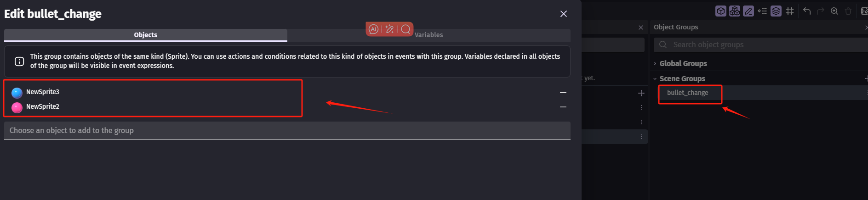The image size is (868, 200).
Task: Click the undo arrow icon
Action: (x=807, y=11)
